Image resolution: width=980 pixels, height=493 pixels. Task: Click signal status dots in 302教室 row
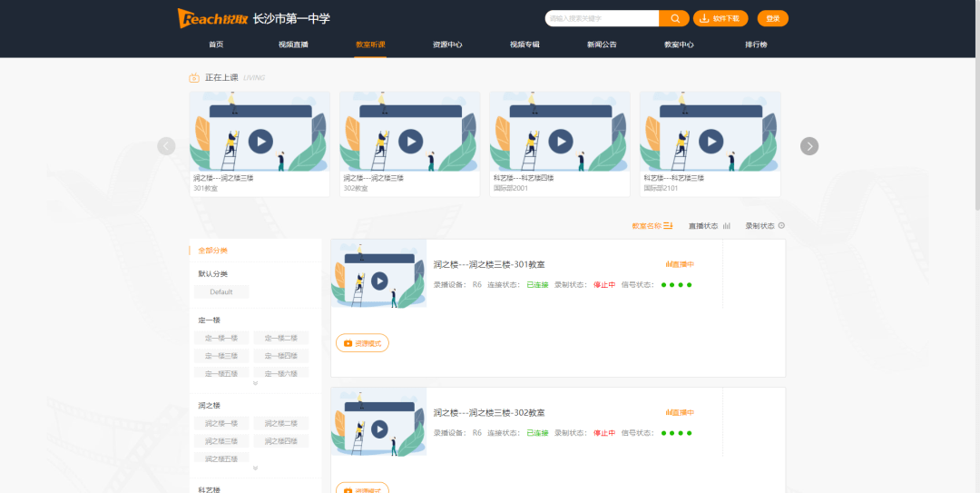676,434
